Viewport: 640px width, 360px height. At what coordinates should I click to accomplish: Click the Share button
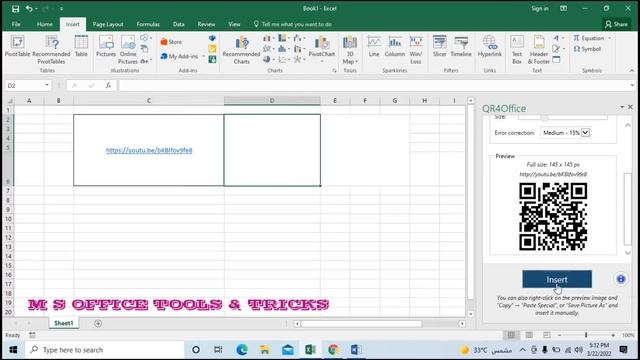click(x=616, y=24)
